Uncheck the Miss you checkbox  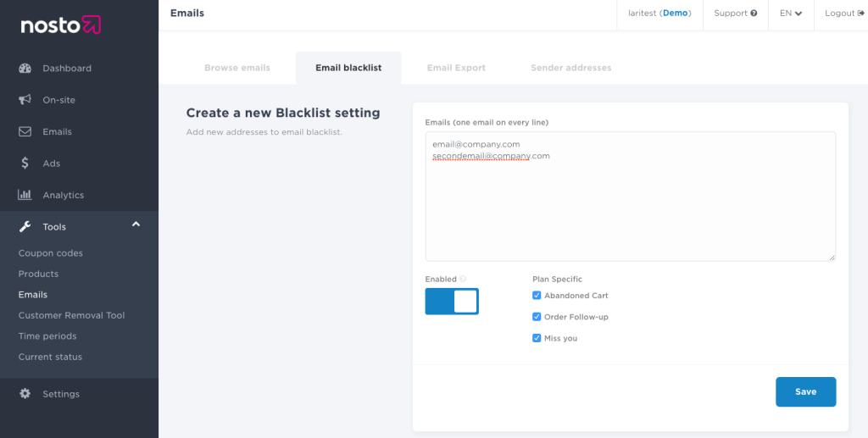[x=537, y=338]
